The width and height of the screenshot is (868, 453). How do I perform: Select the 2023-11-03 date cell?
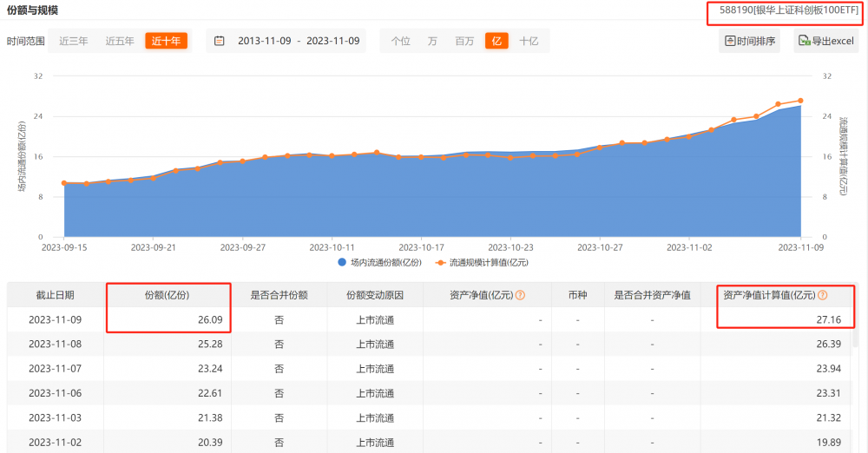tap(56, 417)
